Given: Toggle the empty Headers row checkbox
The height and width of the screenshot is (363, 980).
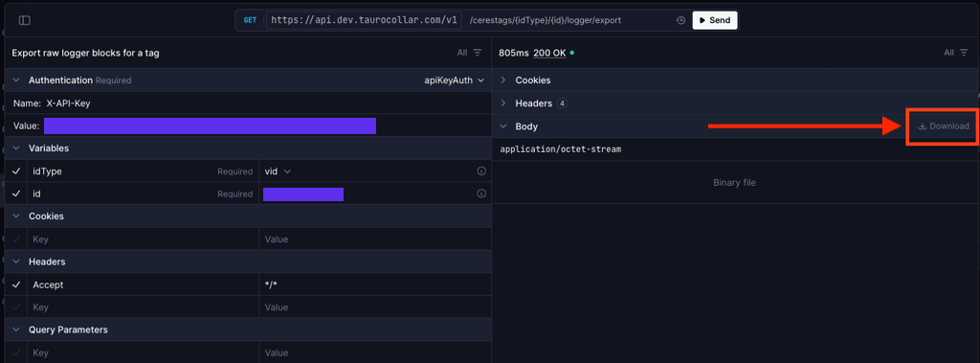Looking at the screenshot, I should pos(16,307).
